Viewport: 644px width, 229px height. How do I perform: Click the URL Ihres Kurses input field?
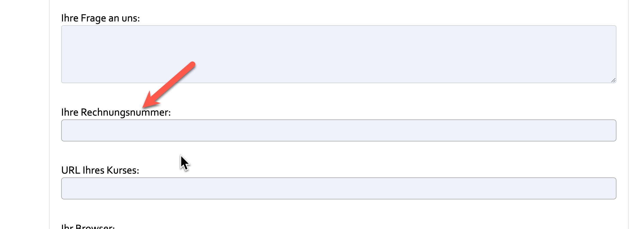pyautogui.click(x=339, y=188)
